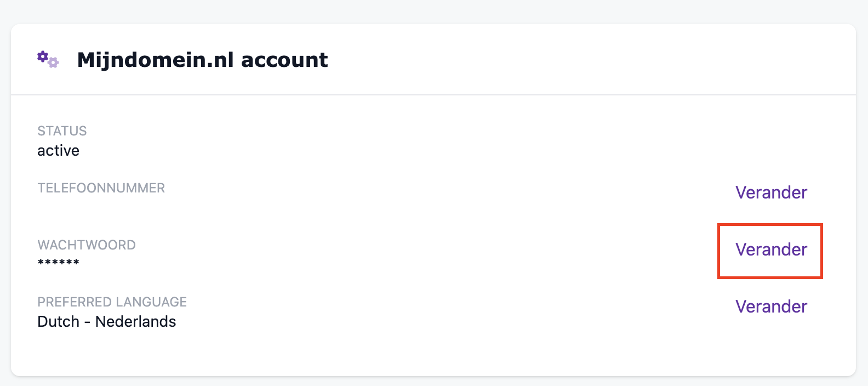Image resolution: width=868 pixels, height=386 pixels.
Task: Change language via Preferred Language Verander
Action: pos(771,306)
